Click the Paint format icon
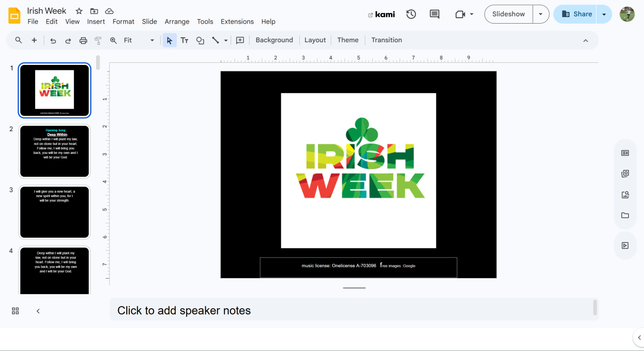This screenshot has width=644, height=351. [x=98, y=40]
